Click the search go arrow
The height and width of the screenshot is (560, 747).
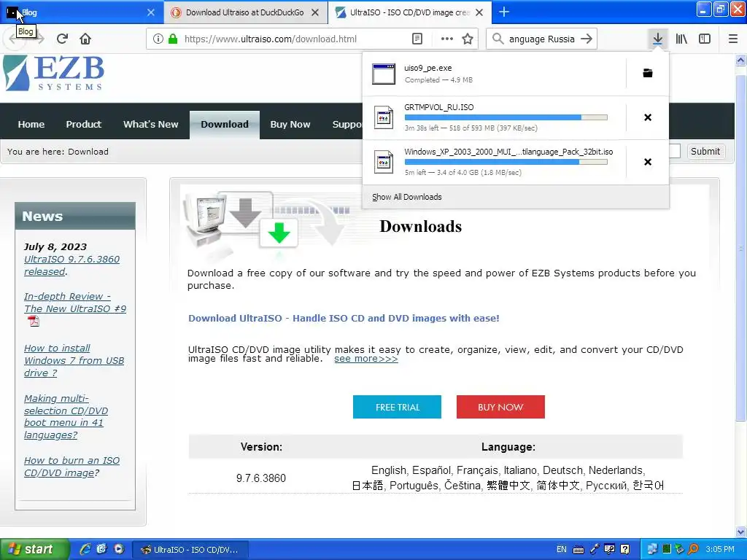coord(587,39)
